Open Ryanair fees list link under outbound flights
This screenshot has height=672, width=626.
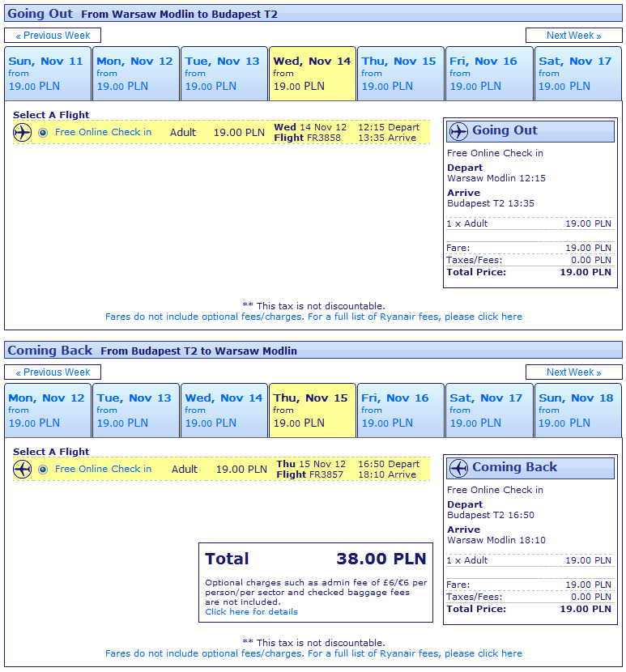point(313,317)
